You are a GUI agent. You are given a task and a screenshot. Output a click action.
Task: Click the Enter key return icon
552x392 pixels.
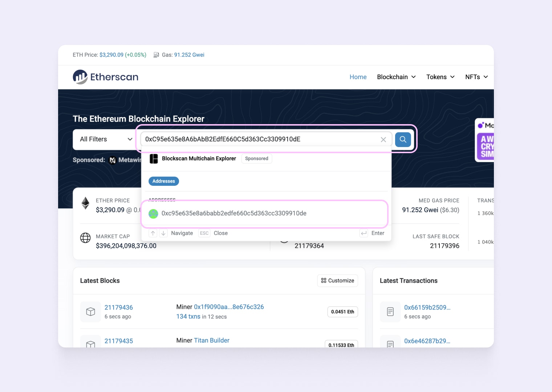(364, 233)
